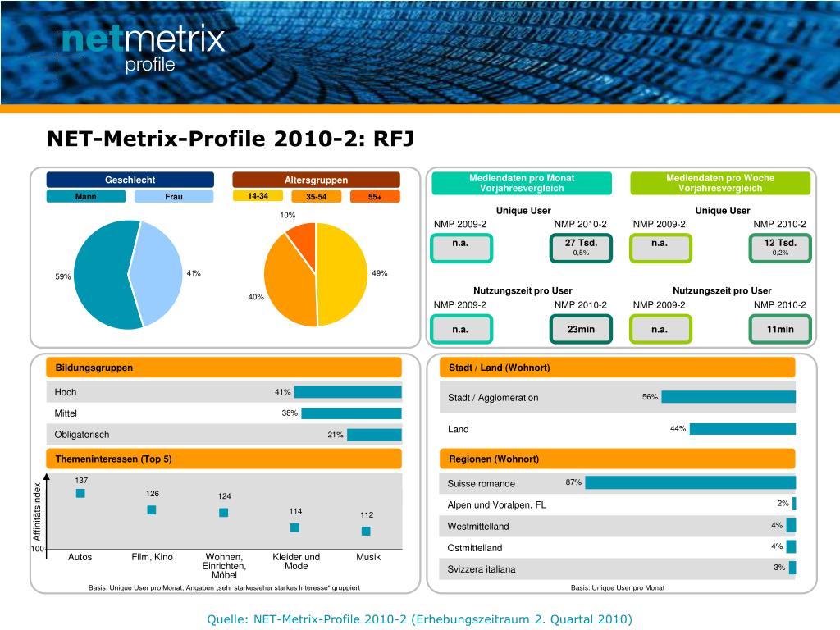Select the Regionen (Wohnort) header
The width and height of the screenshot is (840, 630).
pyautogui.click(x=617, y=459)
